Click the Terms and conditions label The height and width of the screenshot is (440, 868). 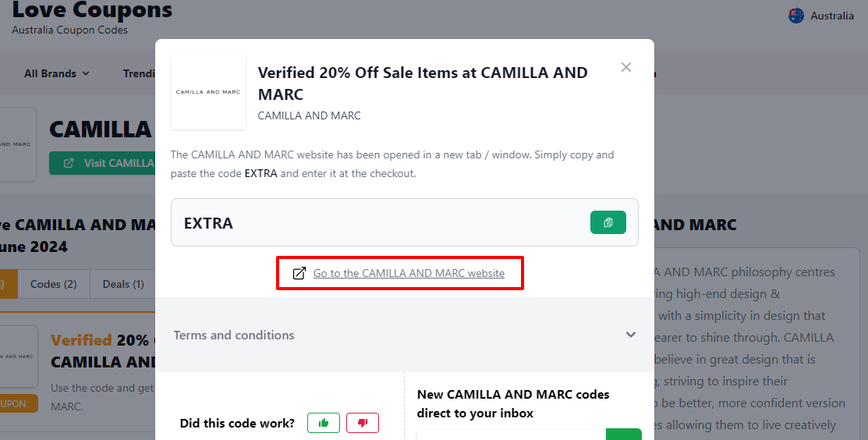[x=234, y=335]
